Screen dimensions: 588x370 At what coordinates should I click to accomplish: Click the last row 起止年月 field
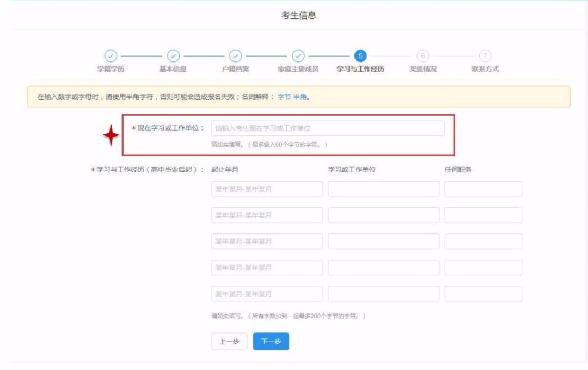click(267, 294)
